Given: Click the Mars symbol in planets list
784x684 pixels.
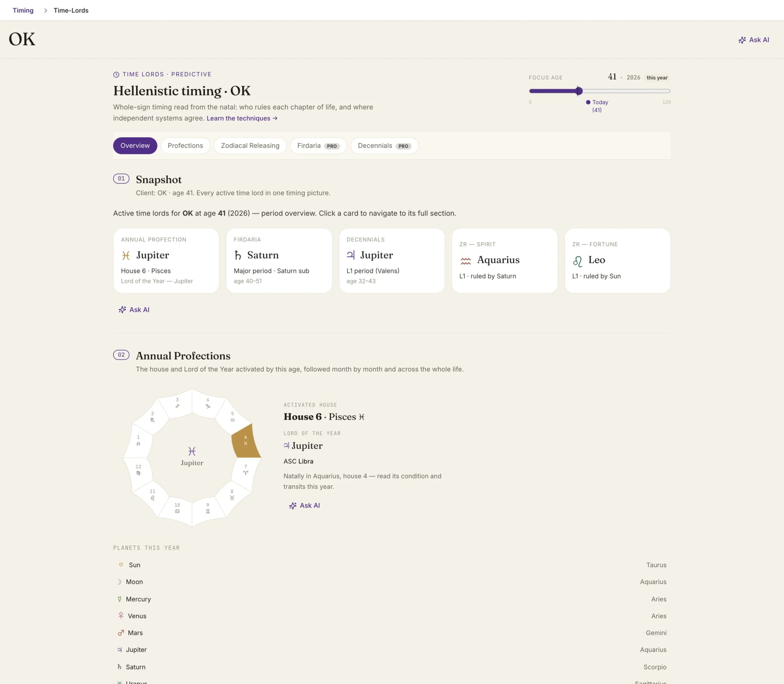Looking at the screenshot, I should (121, 633).
